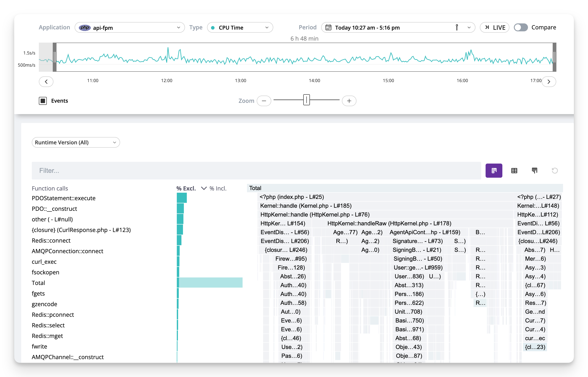Image resolution: width=588 pixels, height=377 pixels.
Task: Open the Runtime Version (All) dropdown
Action: (x=76, y=142)
